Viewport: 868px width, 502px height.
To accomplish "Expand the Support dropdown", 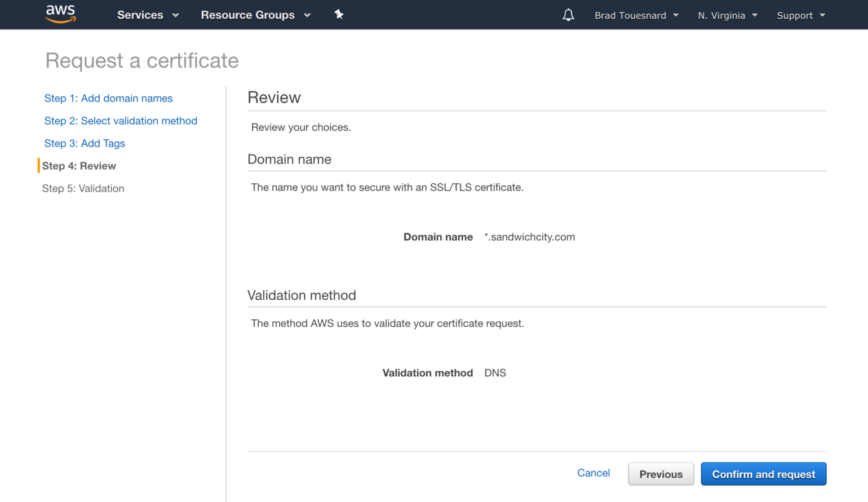I will [x=800, y=16].
